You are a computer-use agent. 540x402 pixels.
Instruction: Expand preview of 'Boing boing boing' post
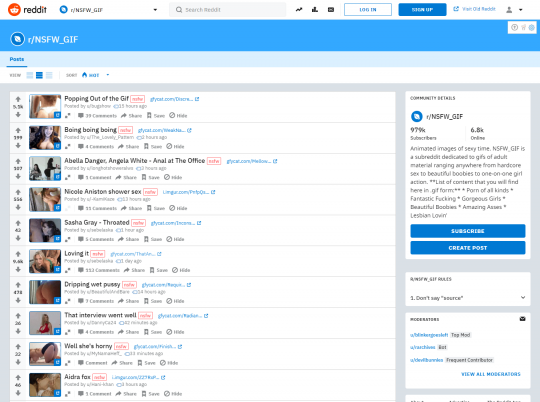(68, 147)
